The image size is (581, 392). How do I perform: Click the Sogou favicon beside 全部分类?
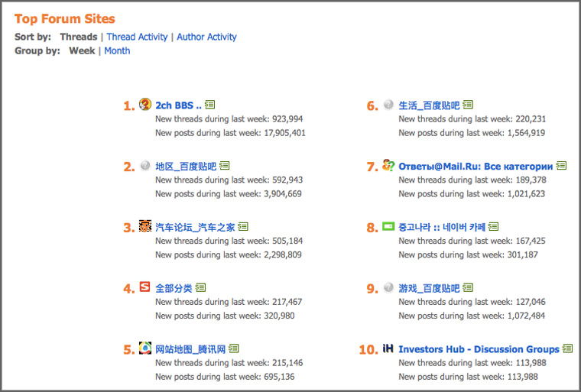tap(145, 287)
